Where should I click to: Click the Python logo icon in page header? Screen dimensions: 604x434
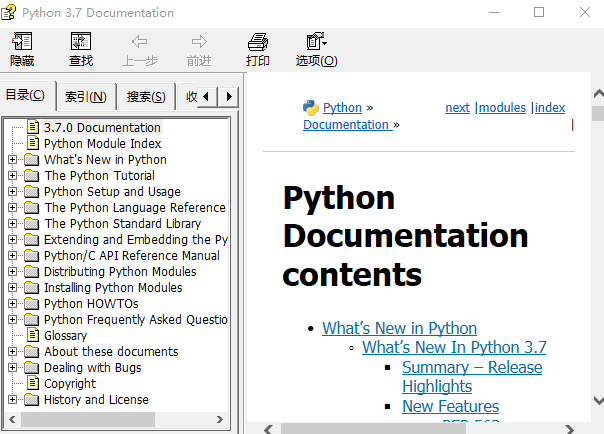point(310,108)
